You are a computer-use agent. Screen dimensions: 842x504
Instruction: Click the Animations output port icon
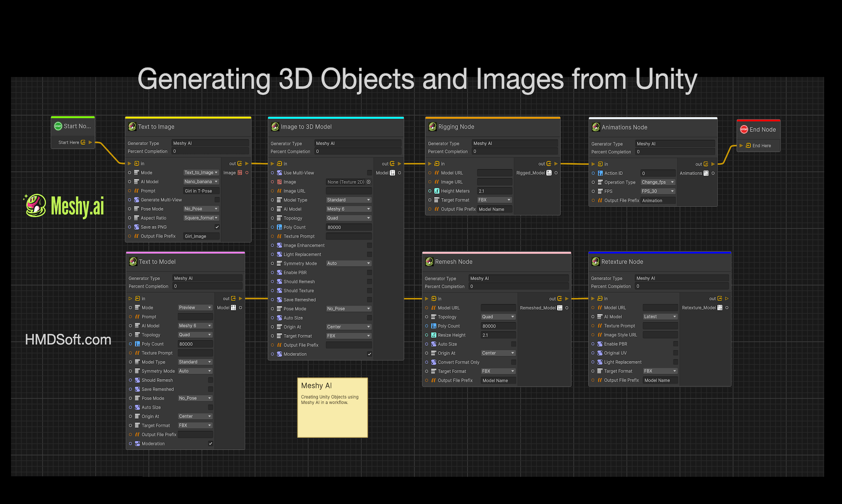706,173
